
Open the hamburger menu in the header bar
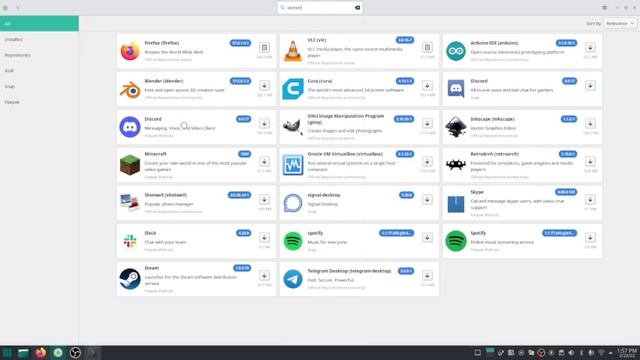click(x=604, y=7)
